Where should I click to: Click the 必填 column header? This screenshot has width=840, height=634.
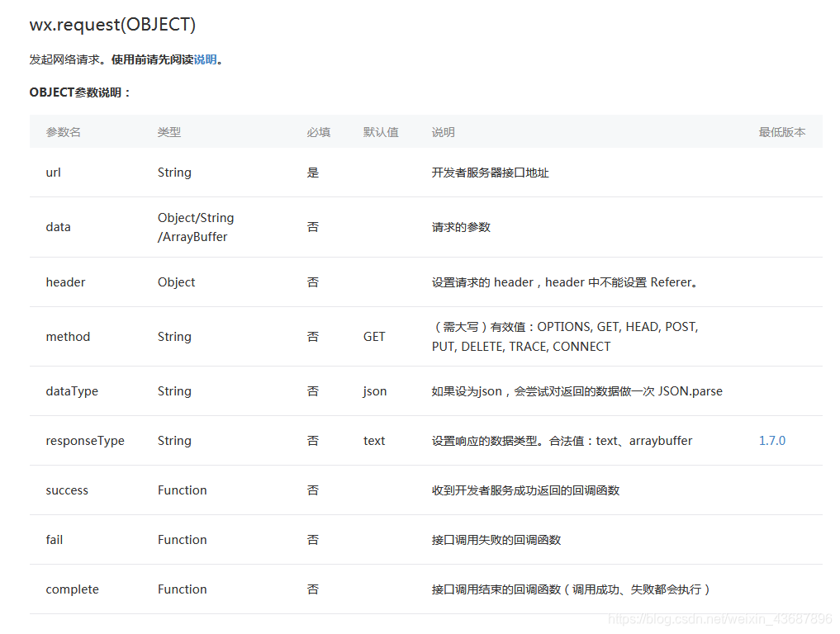coord(318,132)
